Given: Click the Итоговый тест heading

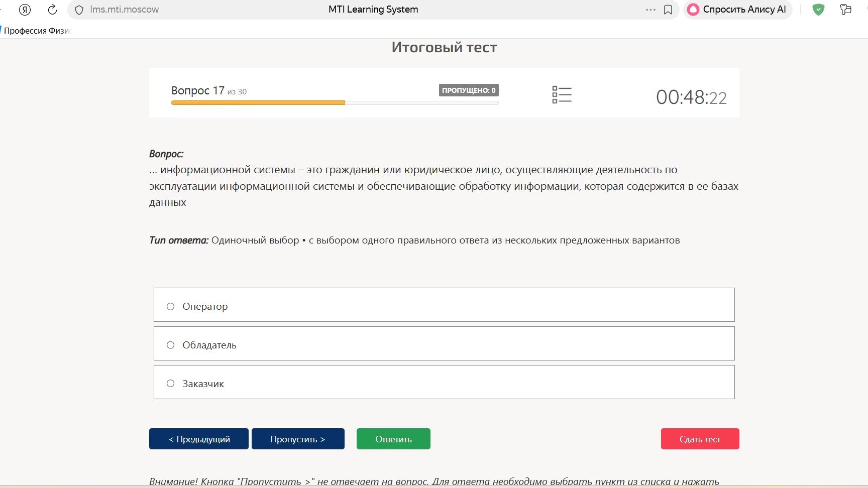Looking at the screenshot, I should [x=444, y=47].
